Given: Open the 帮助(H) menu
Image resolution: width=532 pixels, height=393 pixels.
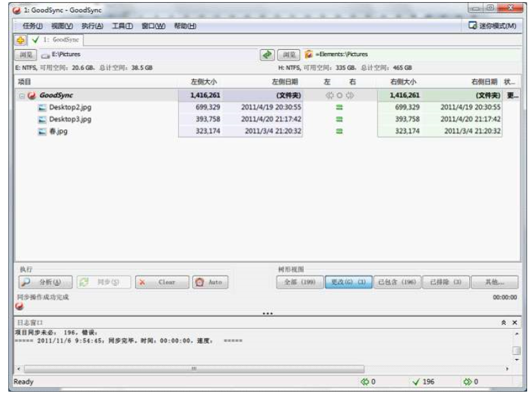Looking at the screenshot, I should pyautogui.click(x=185, y=26).
